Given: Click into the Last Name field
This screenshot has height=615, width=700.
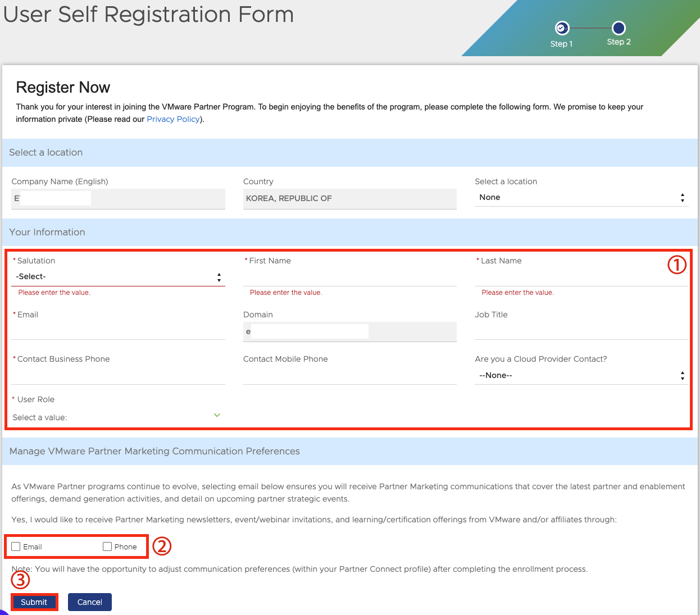Looking at the screenshot, I should click(581, 277).
